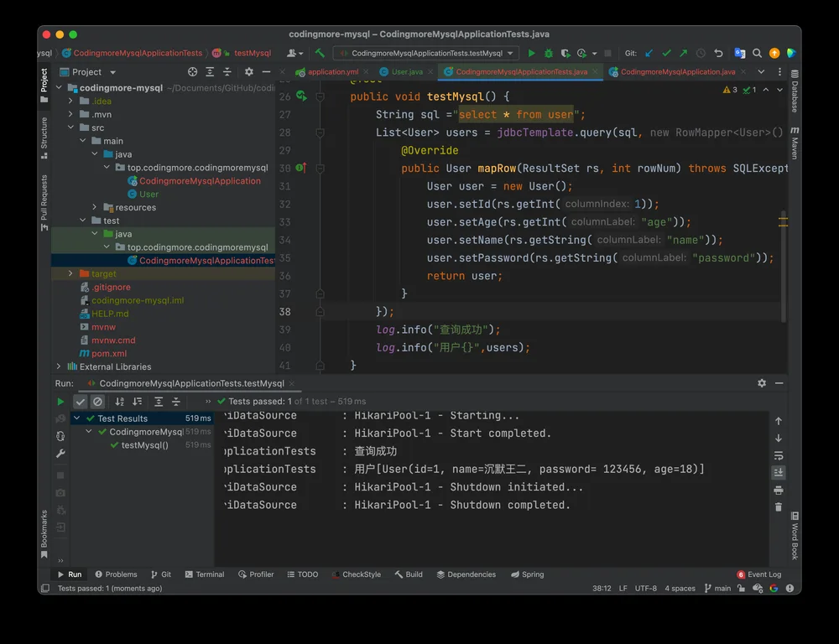This screenshot has height=644, width=839.
Task: Select the User class in tree
Action: point(143,195)
